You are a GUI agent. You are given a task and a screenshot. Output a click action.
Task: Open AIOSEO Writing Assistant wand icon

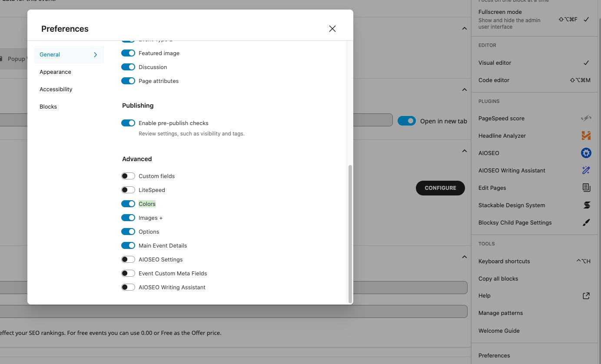coord(586,170)
